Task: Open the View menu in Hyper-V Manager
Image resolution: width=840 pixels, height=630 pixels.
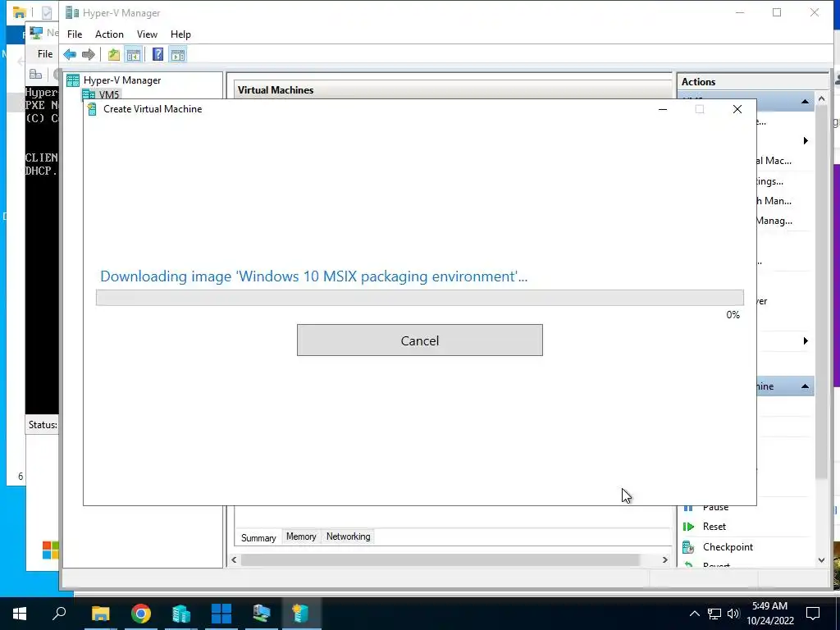Action: pos(147,34)
